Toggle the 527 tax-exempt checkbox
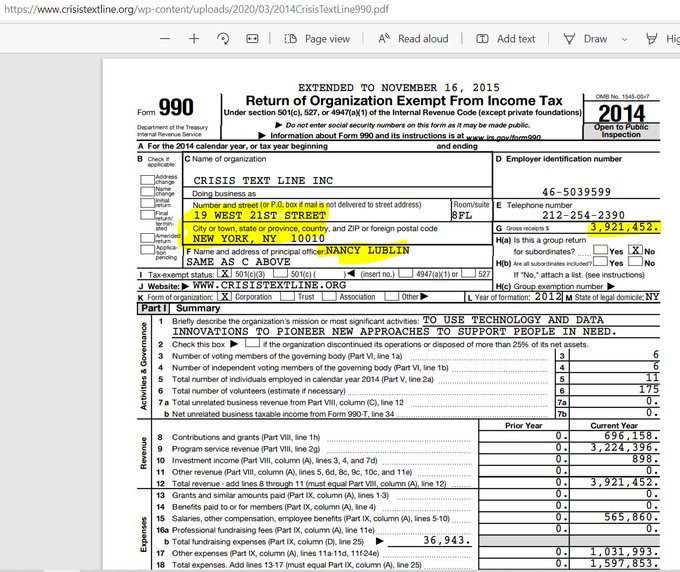The width and height of the screenshot is (680, 572). (468, 274)
